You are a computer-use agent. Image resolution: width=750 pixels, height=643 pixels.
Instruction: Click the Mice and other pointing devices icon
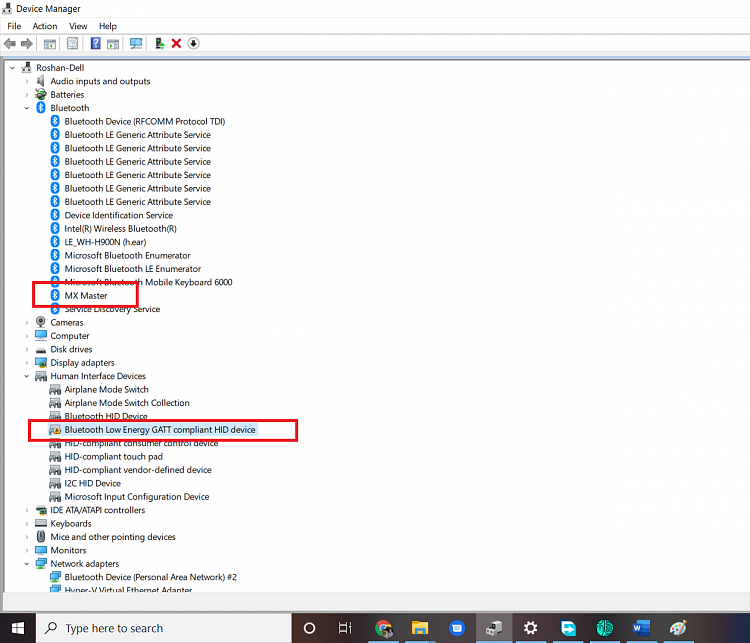(x=41, y=537)
